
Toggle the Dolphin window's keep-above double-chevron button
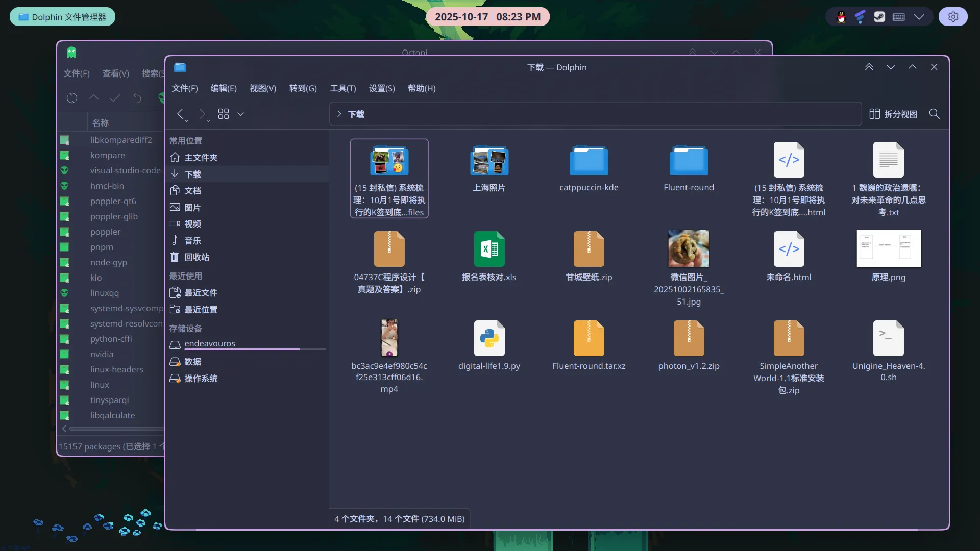[x=869, y=67]
